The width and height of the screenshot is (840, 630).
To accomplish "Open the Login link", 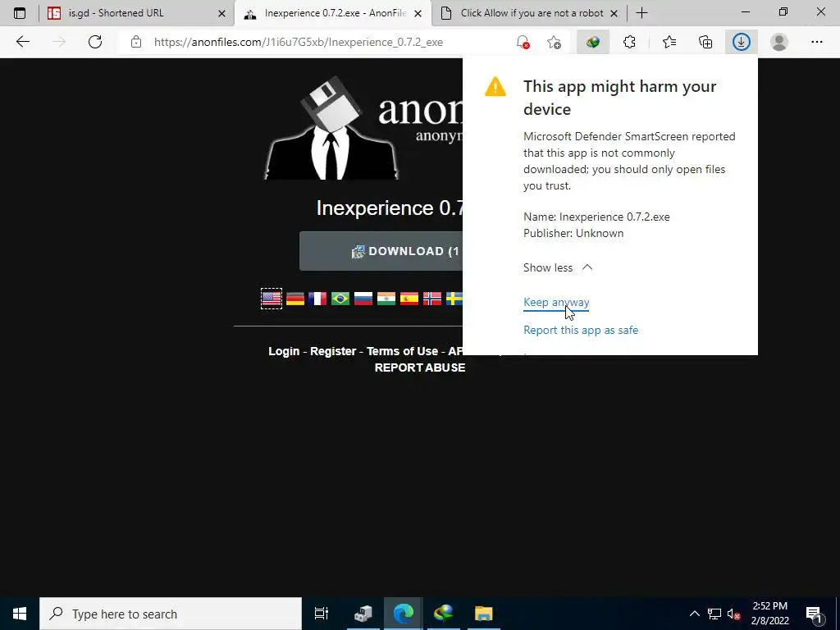I will 284,351.
